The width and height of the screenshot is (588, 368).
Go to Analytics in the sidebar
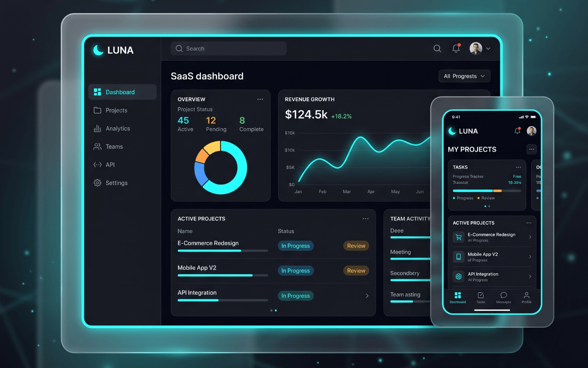[x=112, y=128]
